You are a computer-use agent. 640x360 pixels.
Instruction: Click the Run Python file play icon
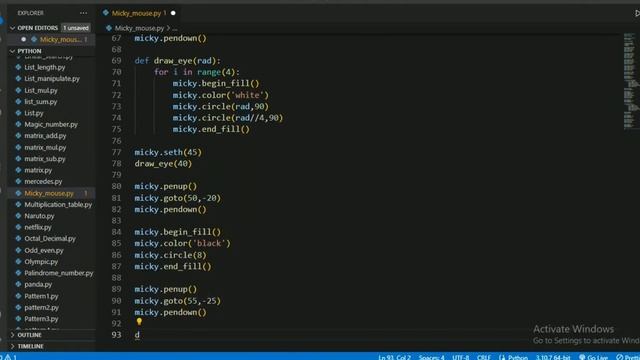[x=637, y=13]
